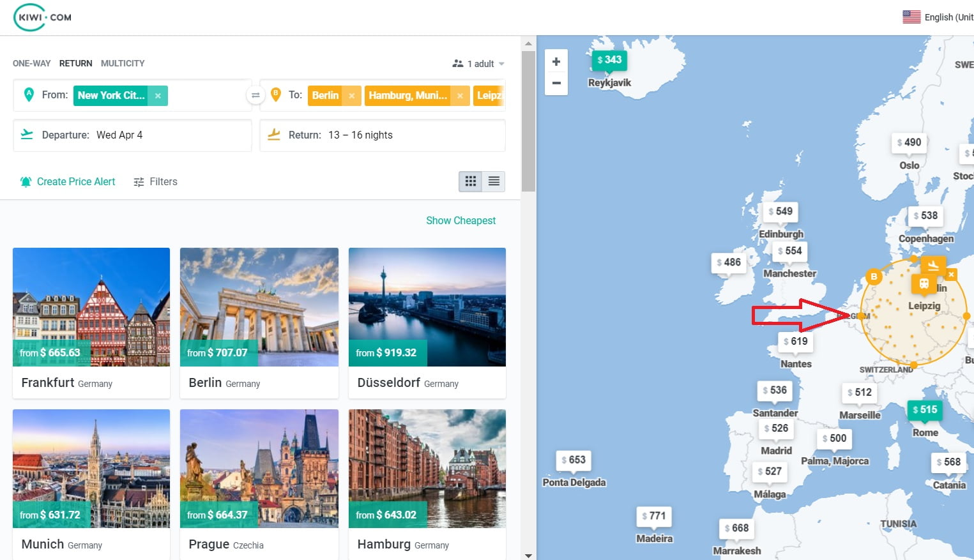The image size is (974, 560).
Task: Open Hamburg Germany destination card
Action: point(427,485)
